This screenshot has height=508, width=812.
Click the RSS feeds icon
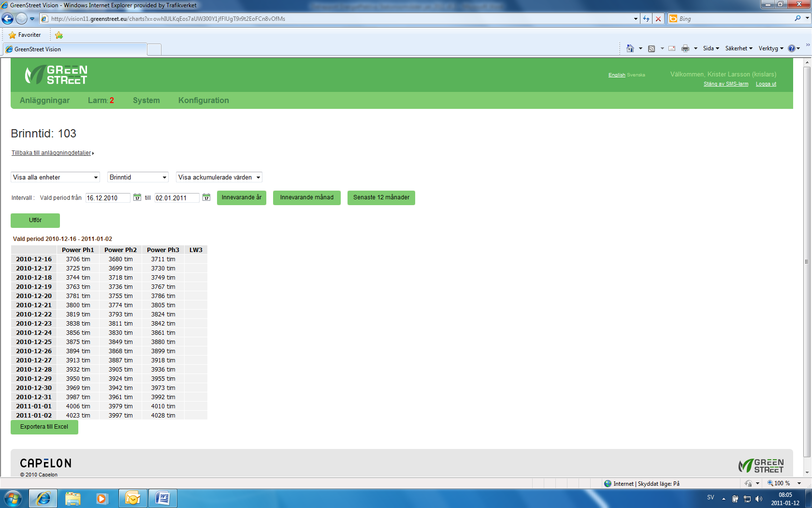pos(652,48)
